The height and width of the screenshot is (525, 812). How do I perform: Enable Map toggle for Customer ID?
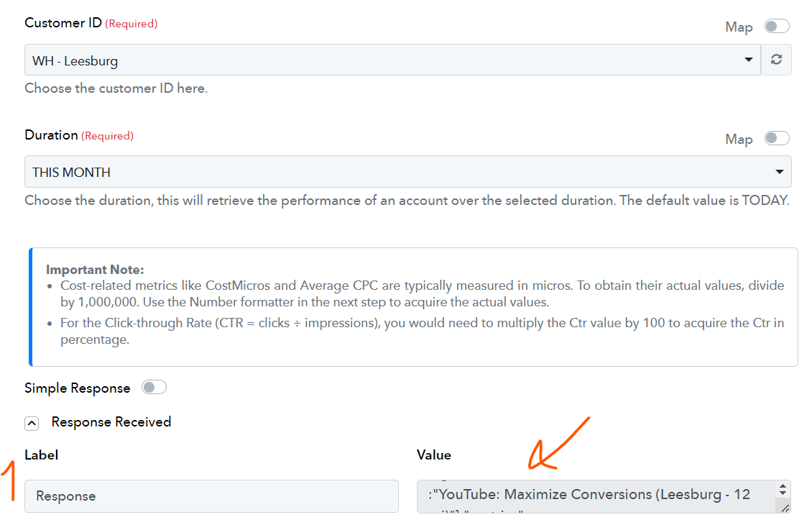[777, 26]
